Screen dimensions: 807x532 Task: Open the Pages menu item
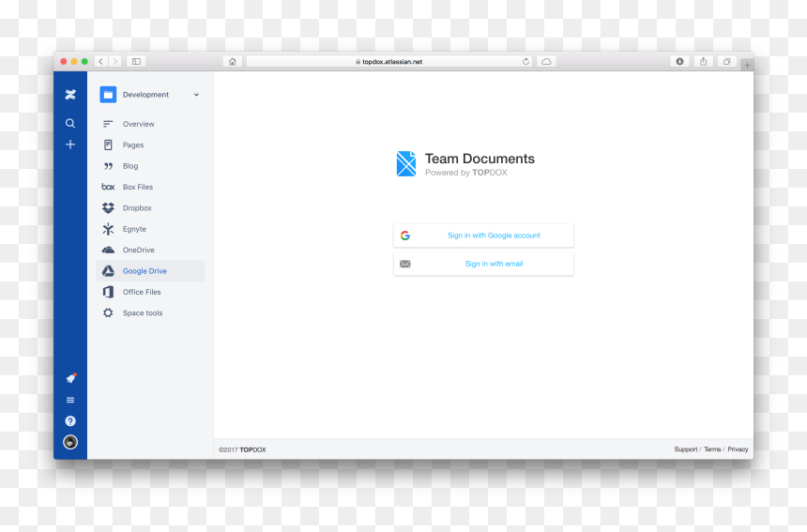coord(150,145)
